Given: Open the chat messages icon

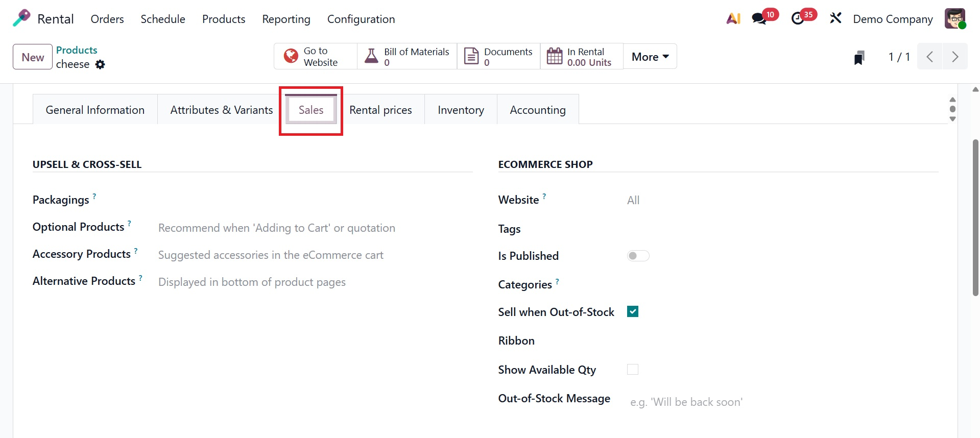Looking at the screenshot, I should click(x=759, y=19).
